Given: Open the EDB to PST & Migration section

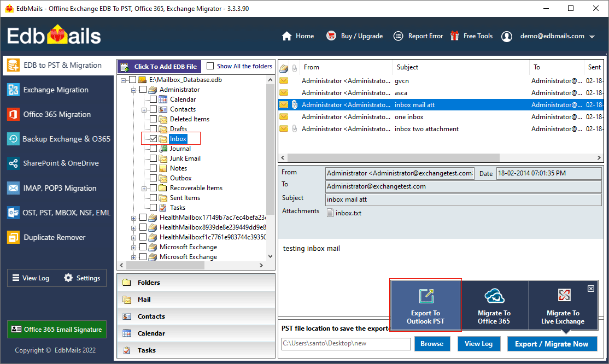Looking at the screenshot, I should pyautogui.click(x=58, y=65).
